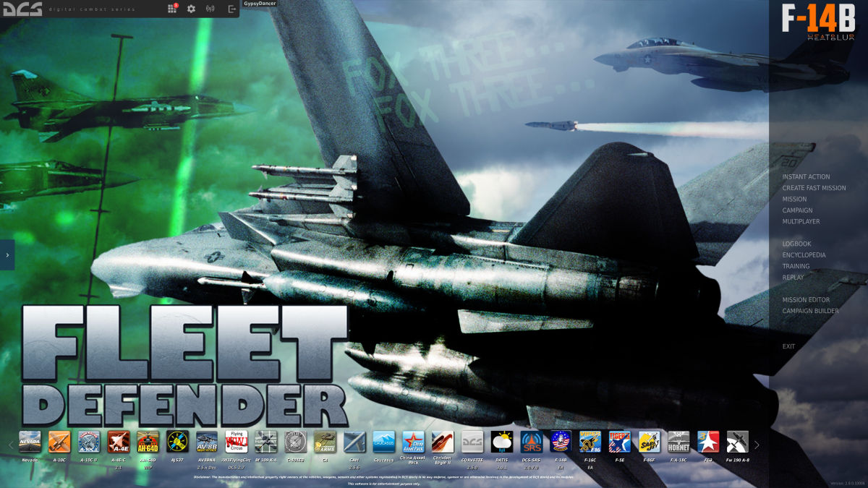Image resolution: width=868 pixels, height=488 pixels.
Task: Click the DATIS weather module icon
Action: click(501, 441)
